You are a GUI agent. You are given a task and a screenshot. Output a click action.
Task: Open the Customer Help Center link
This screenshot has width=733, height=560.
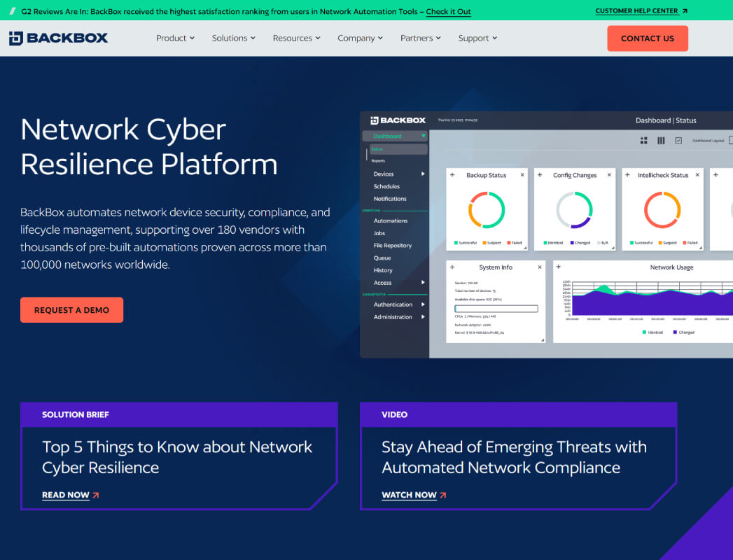636,10
